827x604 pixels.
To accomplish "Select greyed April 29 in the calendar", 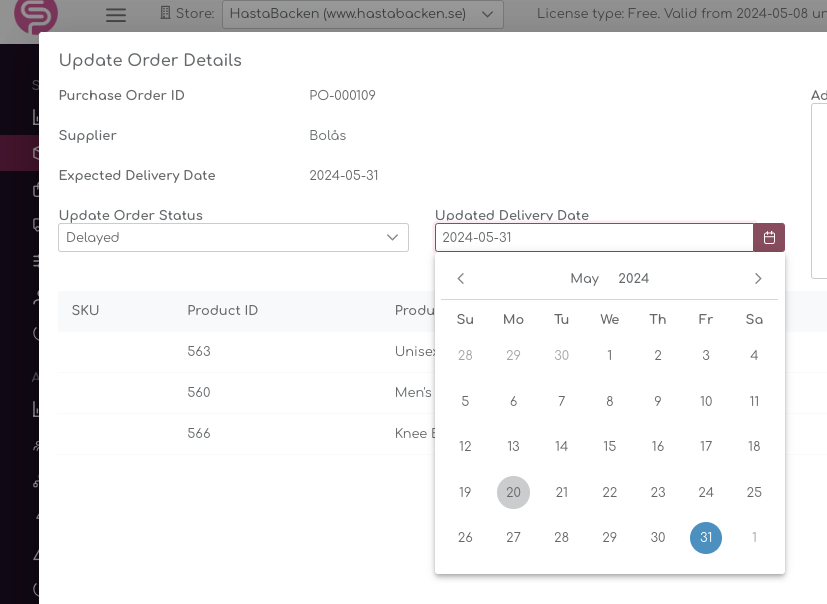I will (x=513, y=356).
